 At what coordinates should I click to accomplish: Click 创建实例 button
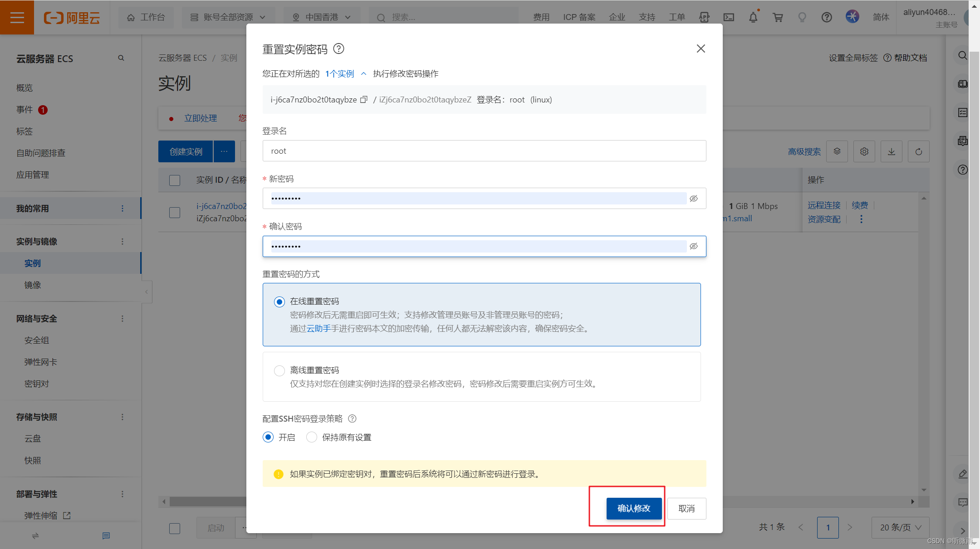[x=186, y=151]
